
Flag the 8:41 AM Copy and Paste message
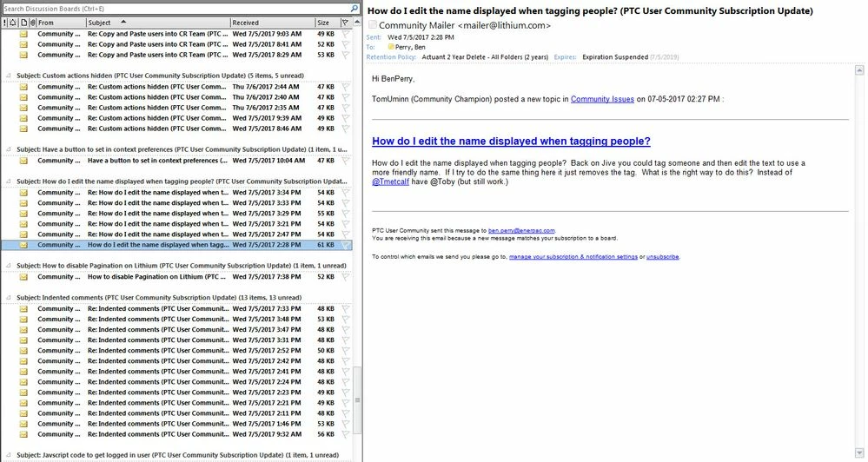point(346,44)
